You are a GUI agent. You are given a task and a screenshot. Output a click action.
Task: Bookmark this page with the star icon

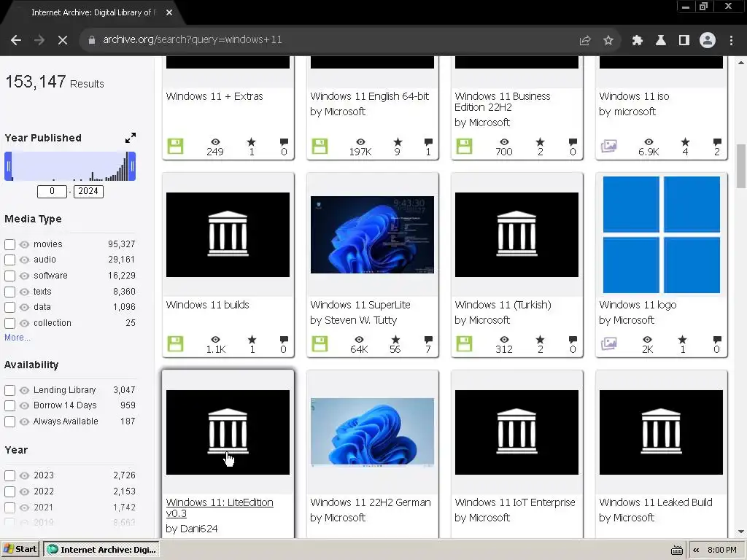coord(608,41)
